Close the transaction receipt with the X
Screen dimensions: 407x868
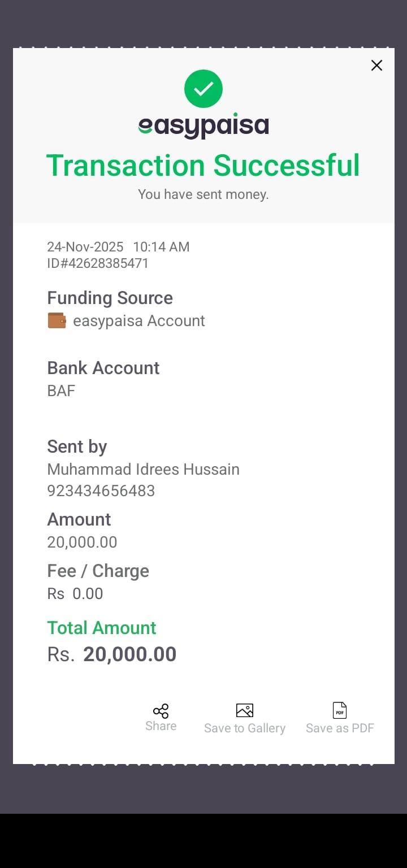376,66
